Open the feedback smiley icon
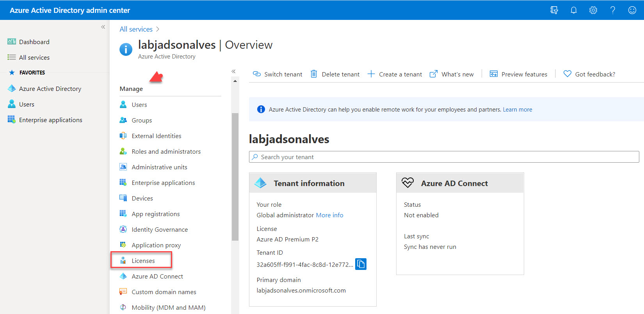The height and width of the screenshot is (314, 644). click(x=632, y=10)
